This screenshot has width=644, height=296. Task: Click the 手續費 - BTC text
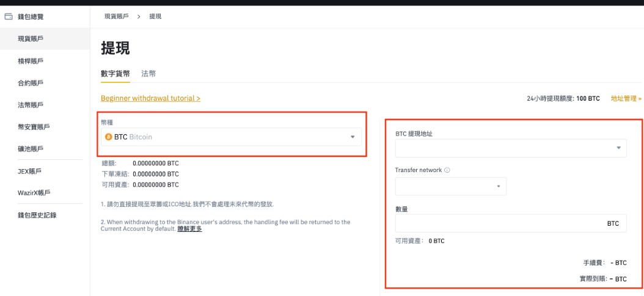tap(605, 263)
